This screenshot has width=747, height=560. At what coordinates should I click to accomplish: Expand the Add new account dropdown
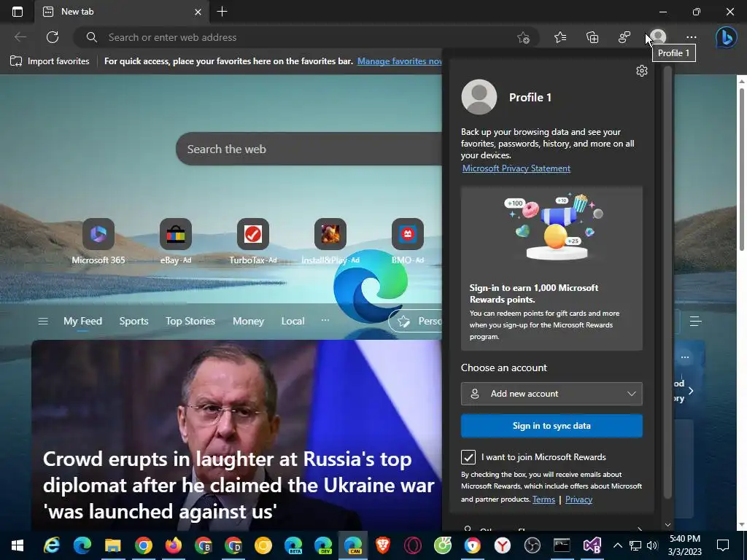click(x=551, y=394)
